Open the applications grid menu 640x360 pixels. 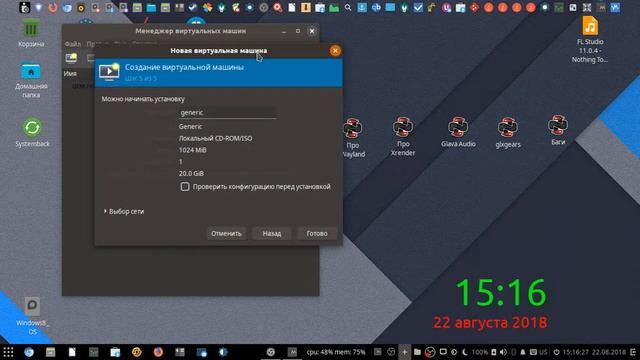coord(8,352)
